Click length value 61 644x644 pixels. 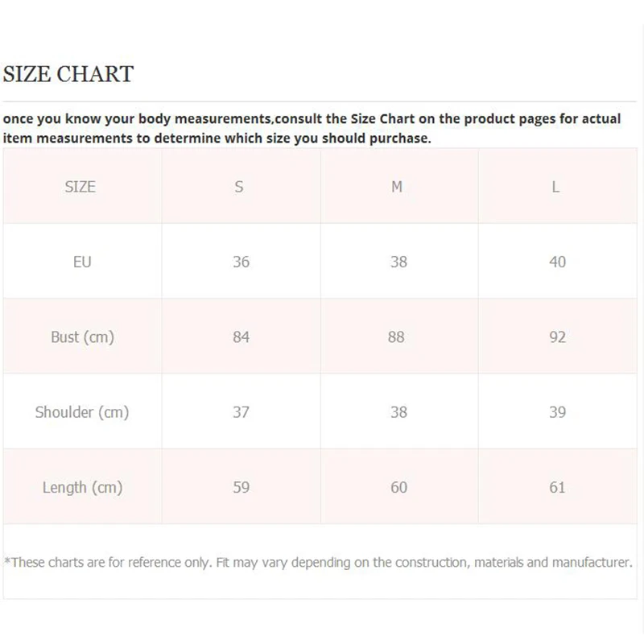tap(557, 487)
